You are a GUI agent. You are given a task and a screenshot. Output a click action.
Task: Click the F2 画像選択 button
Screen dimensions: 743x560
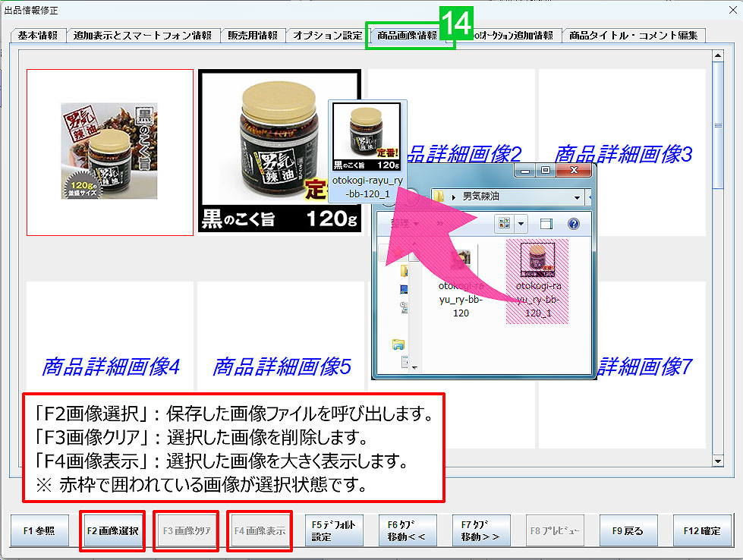point(112,530)
